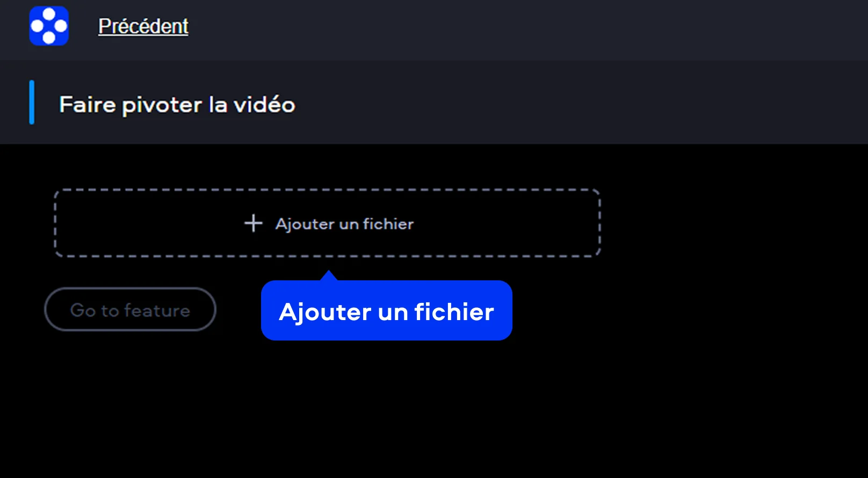Screen dimensions: 868x478
Task: Add a file using the plus symbol
Action: click(254, 223)
